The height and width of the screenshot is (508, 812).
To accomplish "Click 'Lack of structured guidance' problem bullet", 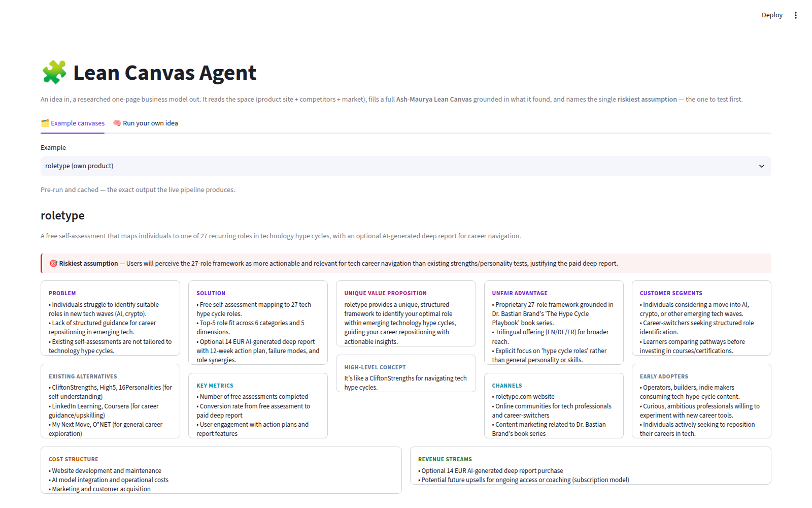I will (102, 328).
